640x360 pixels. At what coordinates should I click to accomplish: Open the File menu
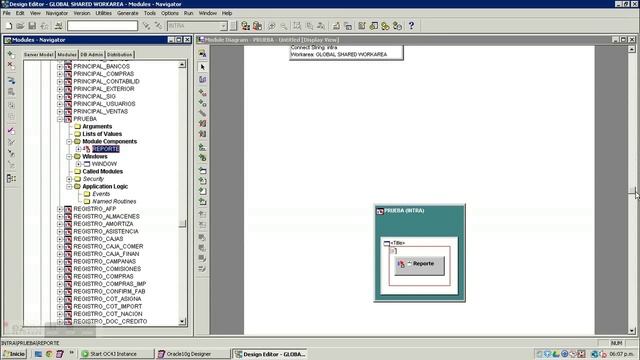coord(7,13)
